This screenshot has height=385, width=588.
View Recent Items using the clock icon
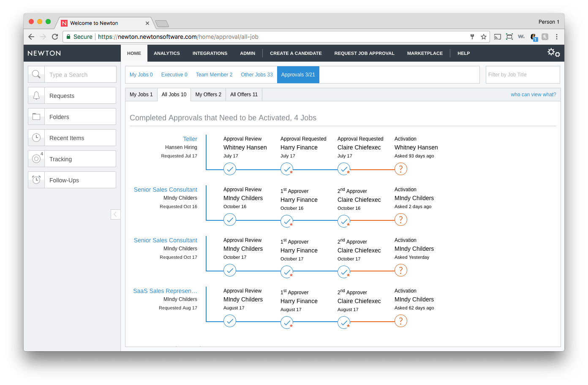point(36,137)
